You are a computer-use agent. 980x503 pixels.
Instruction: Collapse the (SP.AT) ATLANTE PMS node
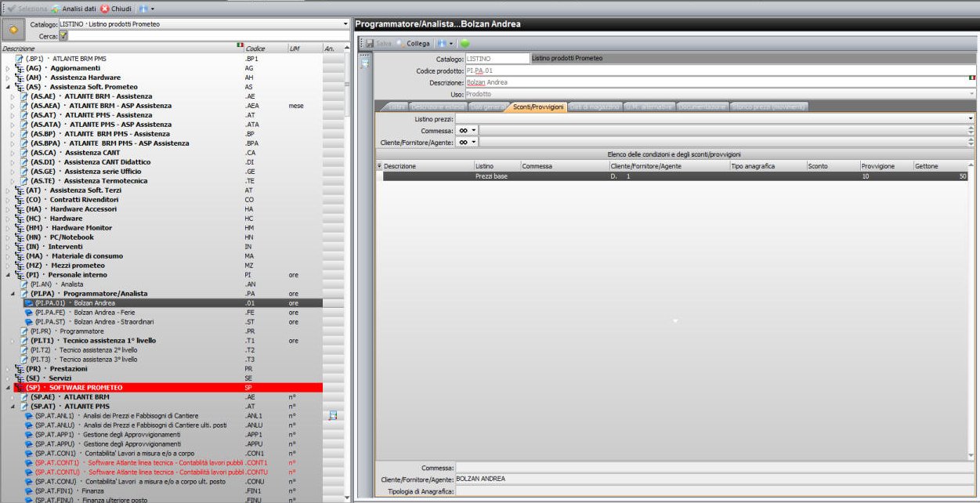click(13, 407)
